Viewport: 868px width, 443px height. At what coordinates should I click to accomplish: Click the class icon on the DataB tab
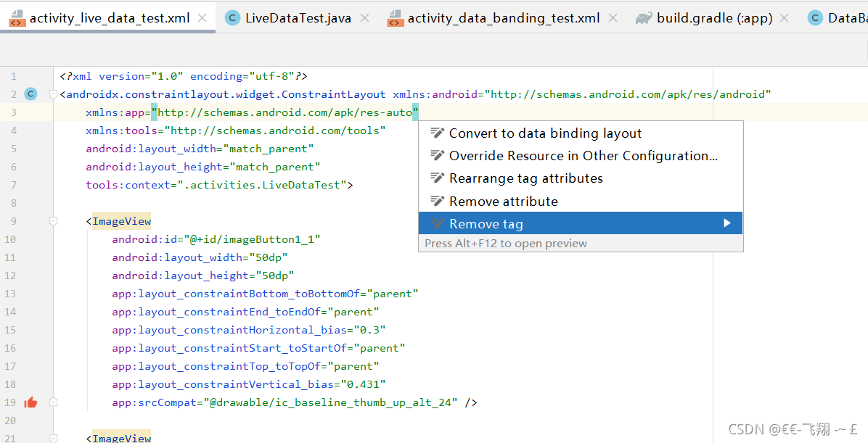click(x=814, y=17)
